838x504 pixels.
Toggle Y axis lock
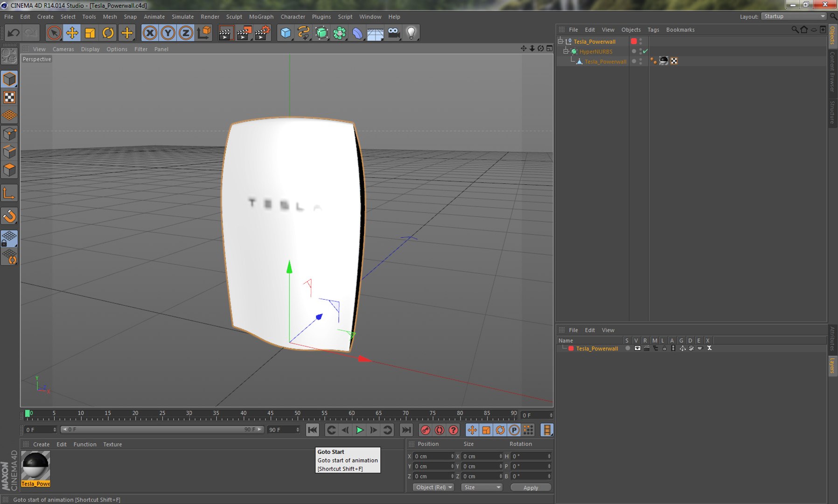click(168, 33)
